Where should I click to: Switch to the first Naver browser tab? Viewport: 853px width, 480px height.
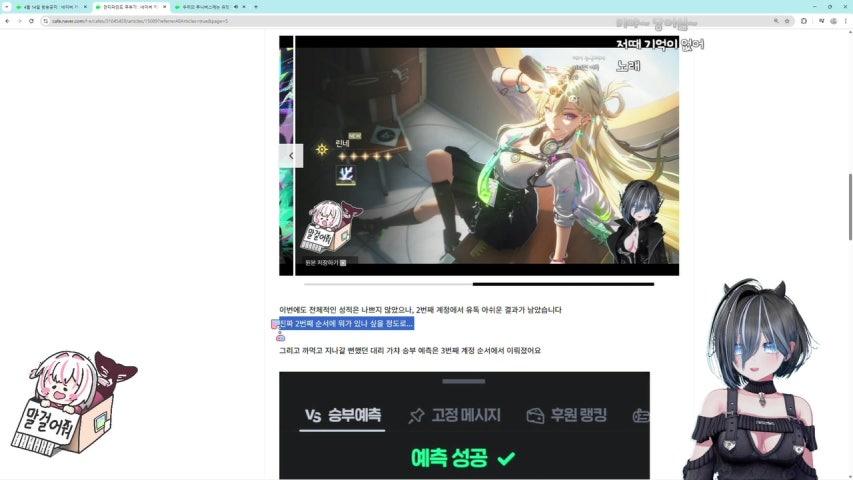pos(51,7)
